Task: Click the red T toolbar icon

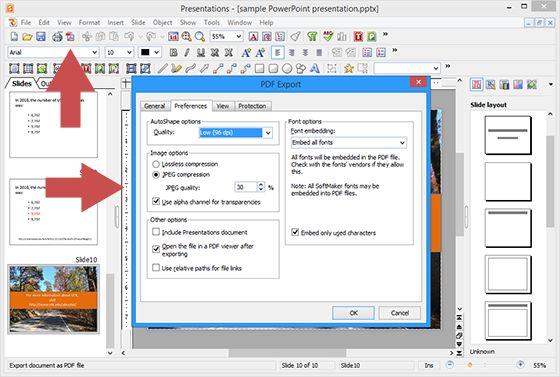Action: [x=358, y=36]
